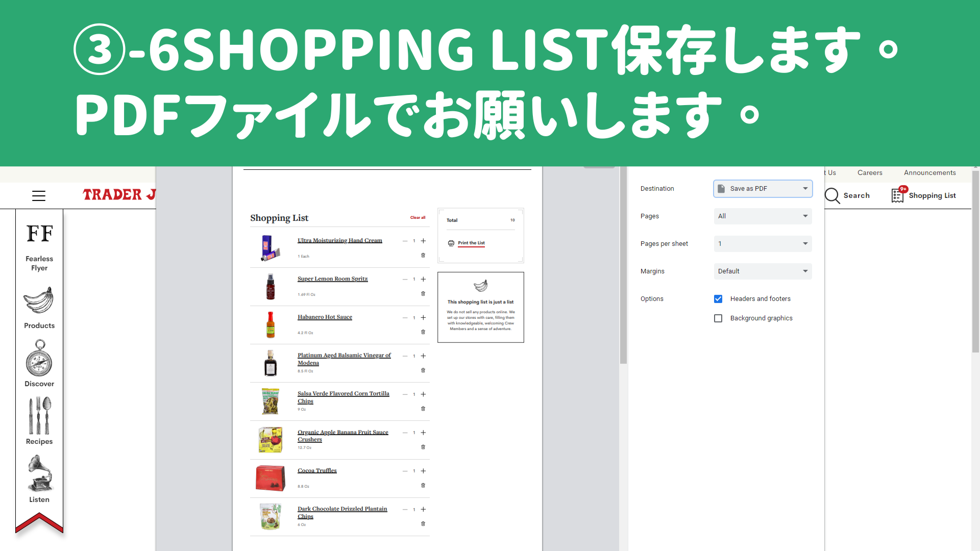Open Fearless Flyer FF icon
The width and height of the screenshot is (980, 551).
pos(39,234)
